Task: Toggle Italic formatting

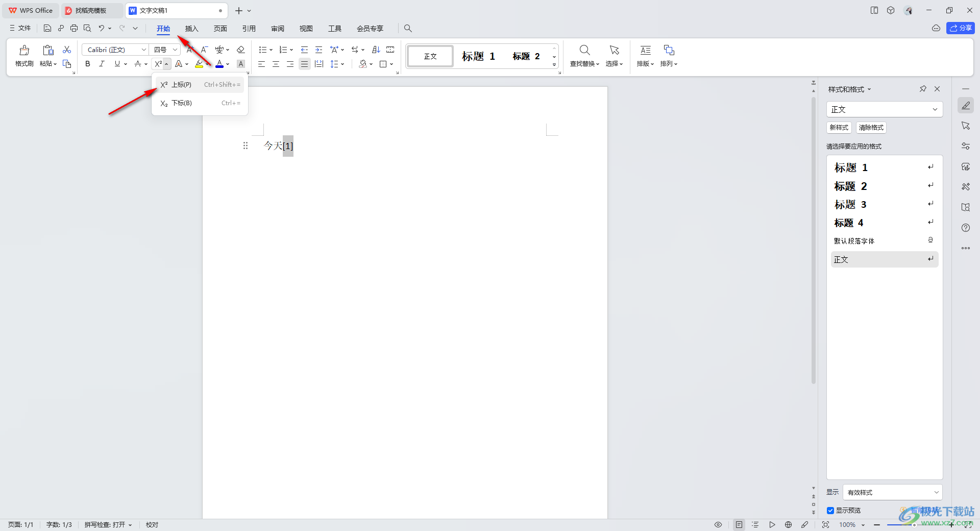Action: pyautogui.click(x=102, y=64)
